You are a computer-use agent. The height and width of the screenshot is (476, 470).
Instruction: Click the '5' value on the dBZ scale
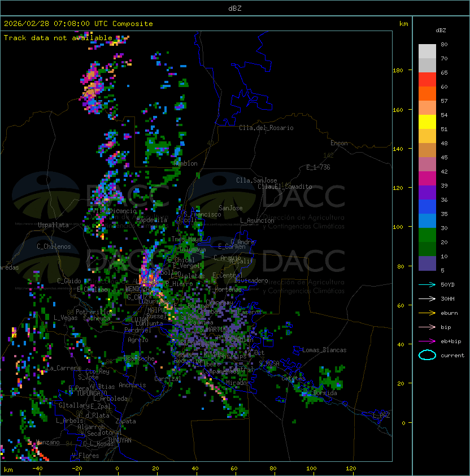point(442,270)
